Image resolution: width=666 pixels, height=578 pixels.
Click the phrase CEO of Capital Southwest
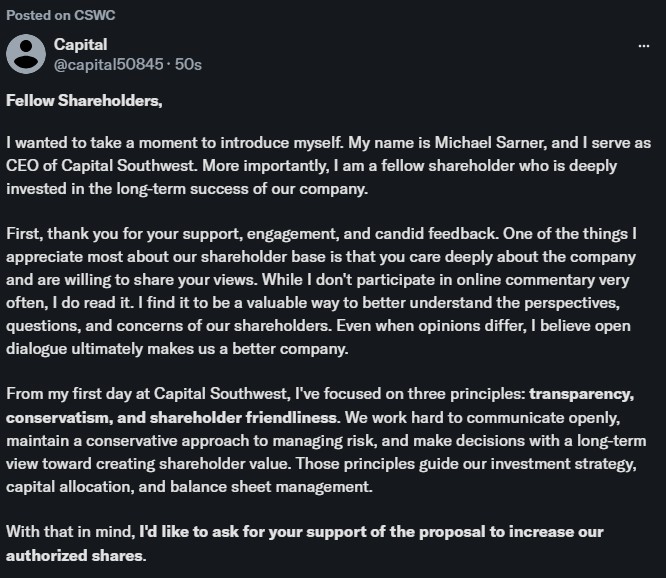click(x=101, y=166)
